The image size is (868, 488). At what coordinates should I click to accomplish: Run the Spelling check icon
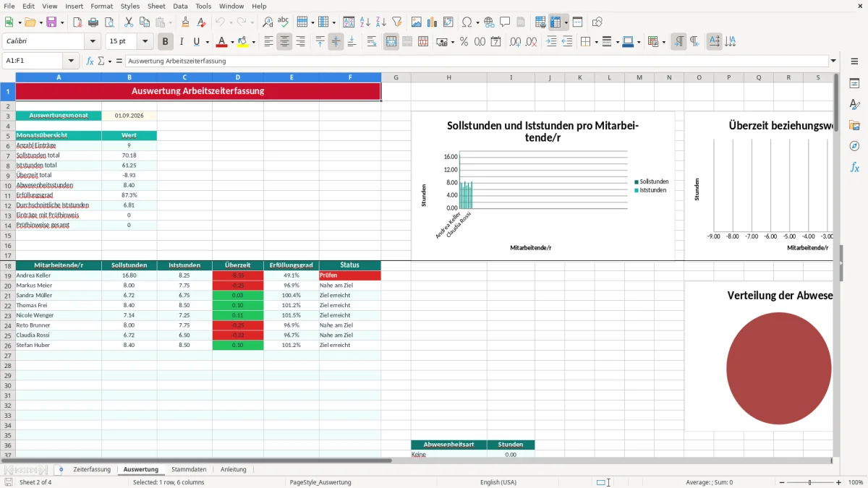click(x=284, y=22)
